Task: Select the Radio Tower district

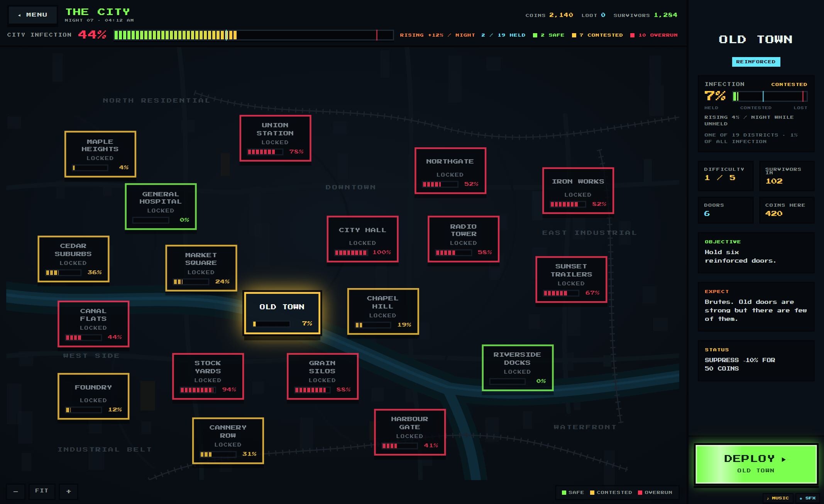Action: coord(464,239)
